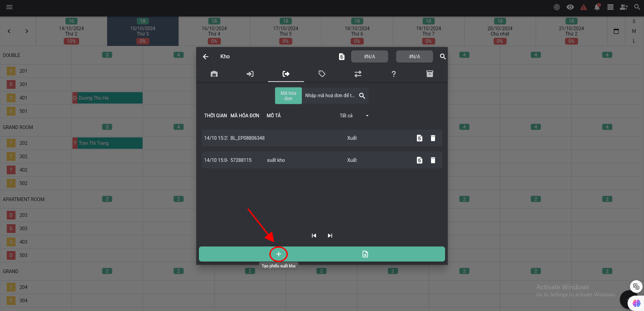Click the translate icon at bottom right

click(636, 286)
